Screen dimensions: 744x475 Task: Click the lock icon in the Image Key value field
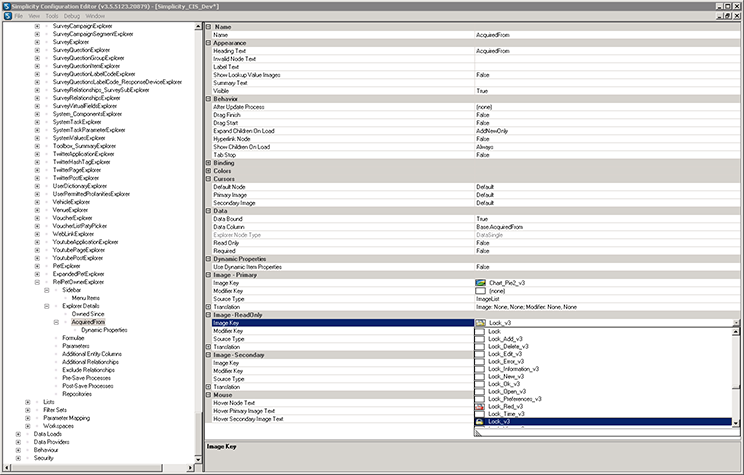(x=481, y=323)
